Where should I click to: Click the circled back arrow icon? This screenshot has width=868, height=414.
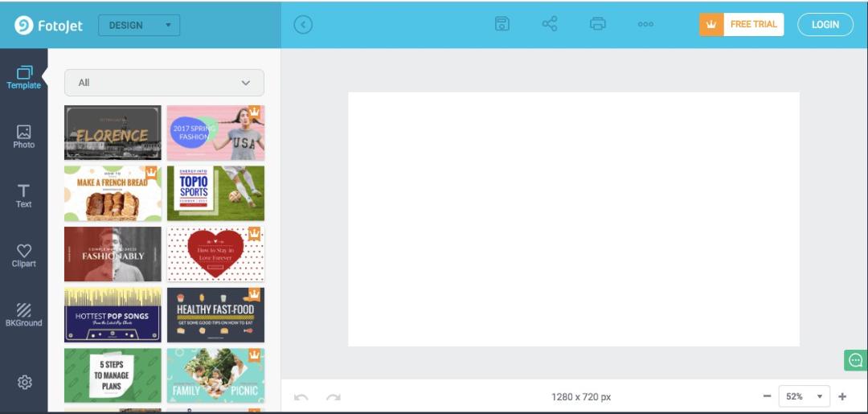[303, 24]
